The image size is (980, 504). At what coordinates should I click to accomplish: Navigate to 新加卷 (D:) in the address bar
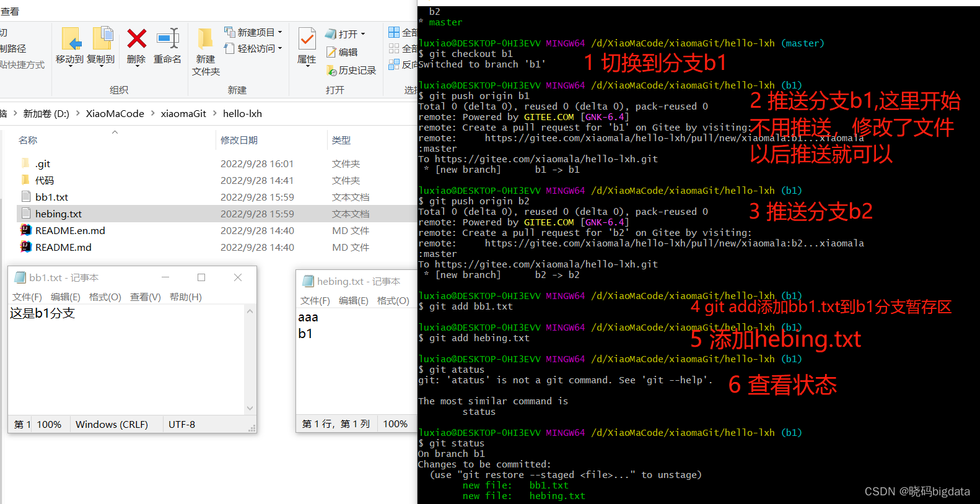coord(46,113)
